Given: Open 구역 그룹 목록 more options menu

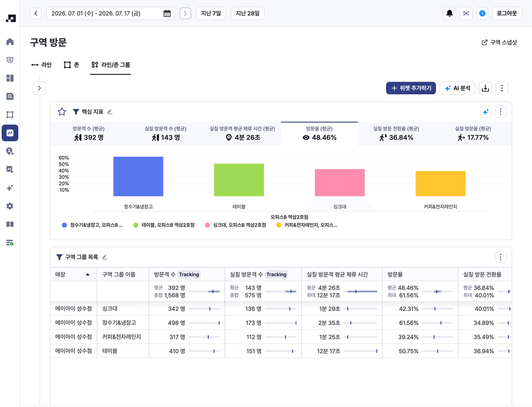Looking at the screenshot, I should click(x=501, y=257).
